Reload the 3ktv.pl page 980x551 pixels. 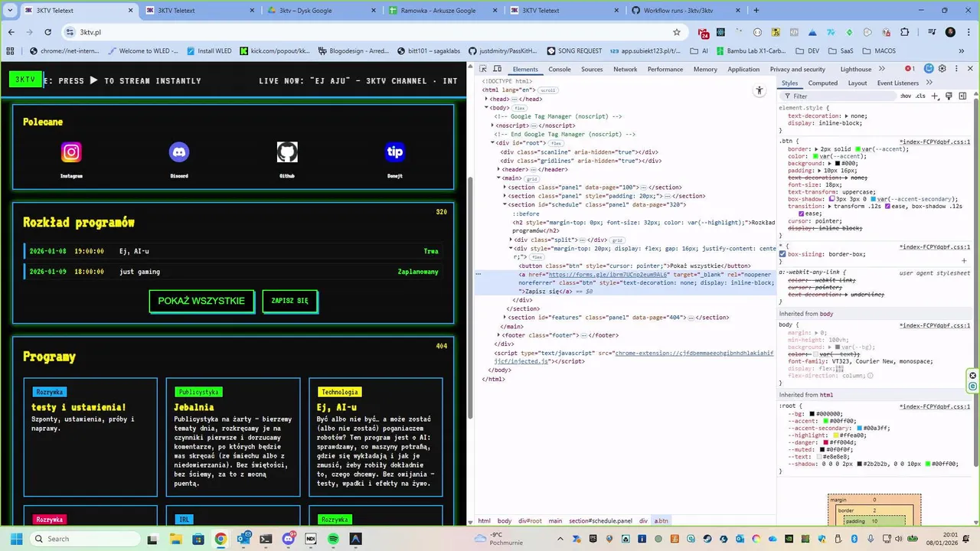[x=48, y=32]
